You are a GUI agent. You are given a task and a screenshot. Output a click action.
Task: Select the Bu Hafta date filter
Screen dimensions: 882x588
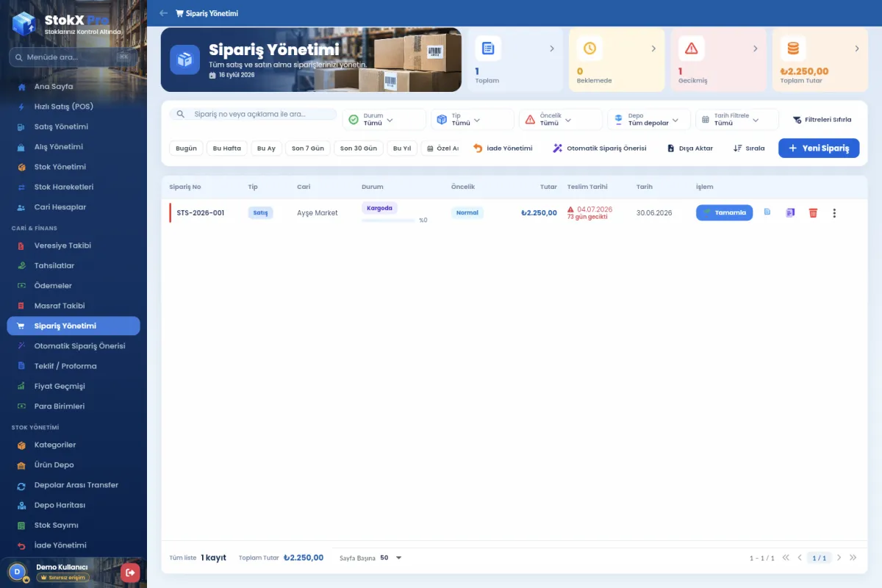227,148
